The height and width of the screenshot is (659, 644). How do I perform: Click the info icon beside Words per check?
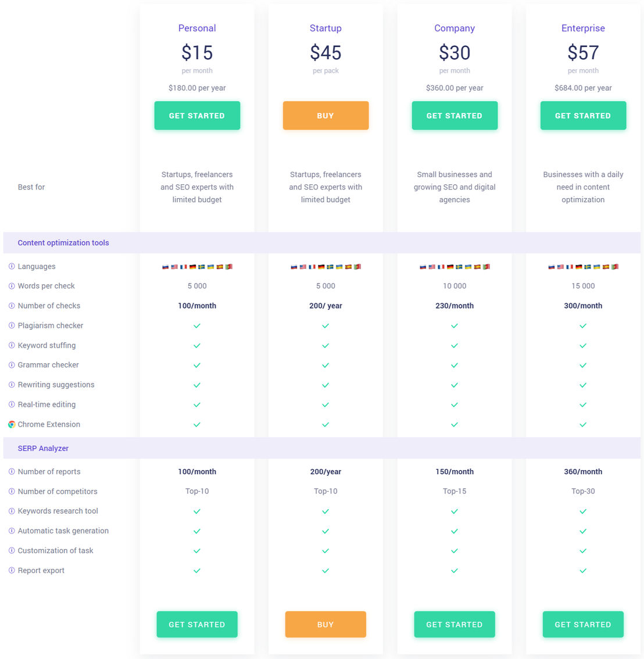coord(12,286)
